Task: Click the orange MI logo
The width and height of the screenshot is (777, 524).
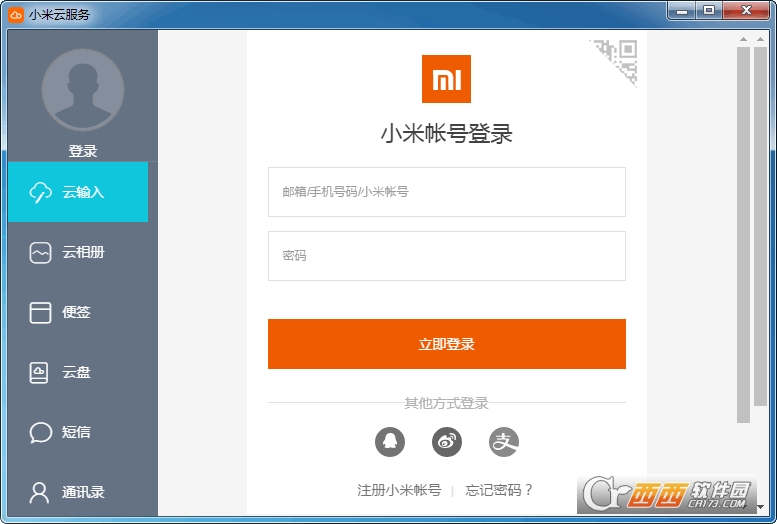Action: (x=446, y=79)
